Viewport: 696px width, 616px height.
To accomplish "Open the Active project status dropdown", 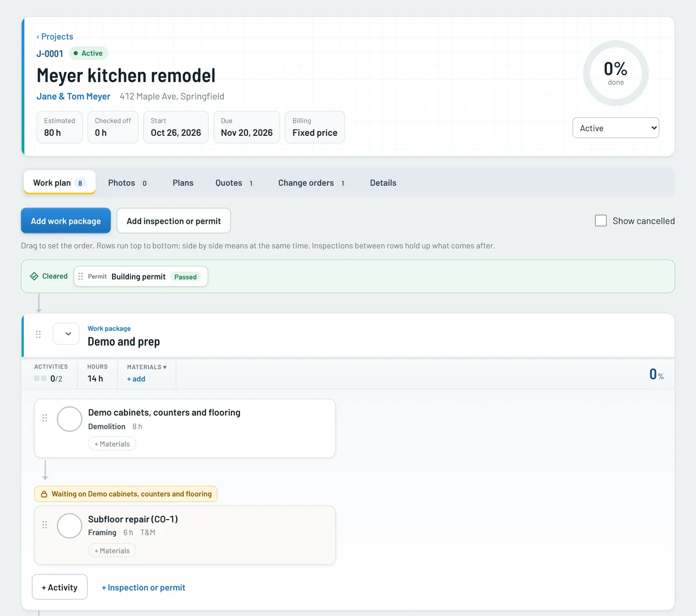I will [x=616, y=128].
